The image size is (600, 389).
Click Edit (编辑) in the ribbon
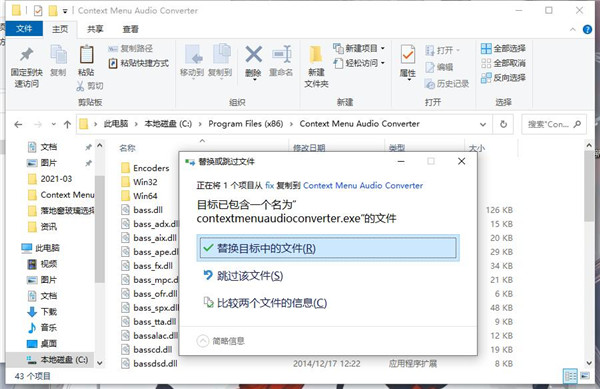pos(439,67)
